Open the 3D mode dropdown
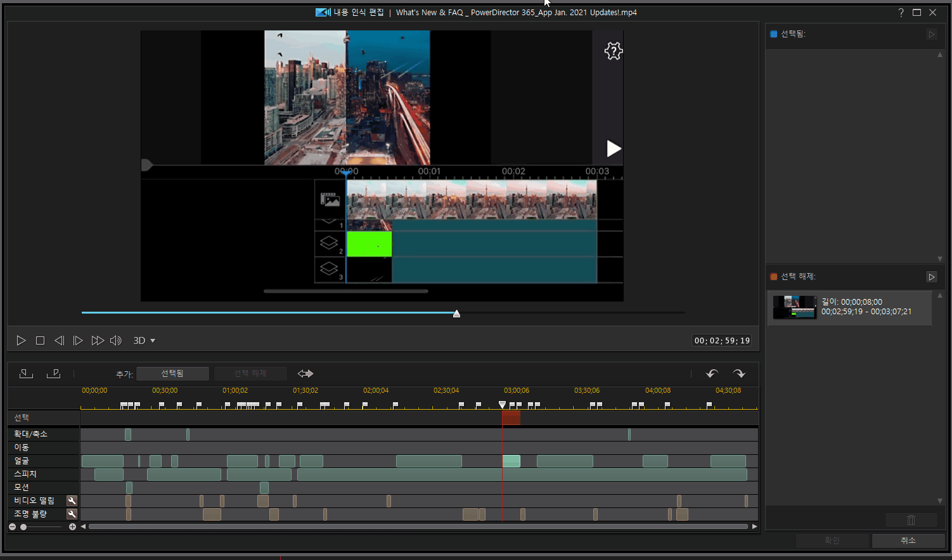 point(144,341)
